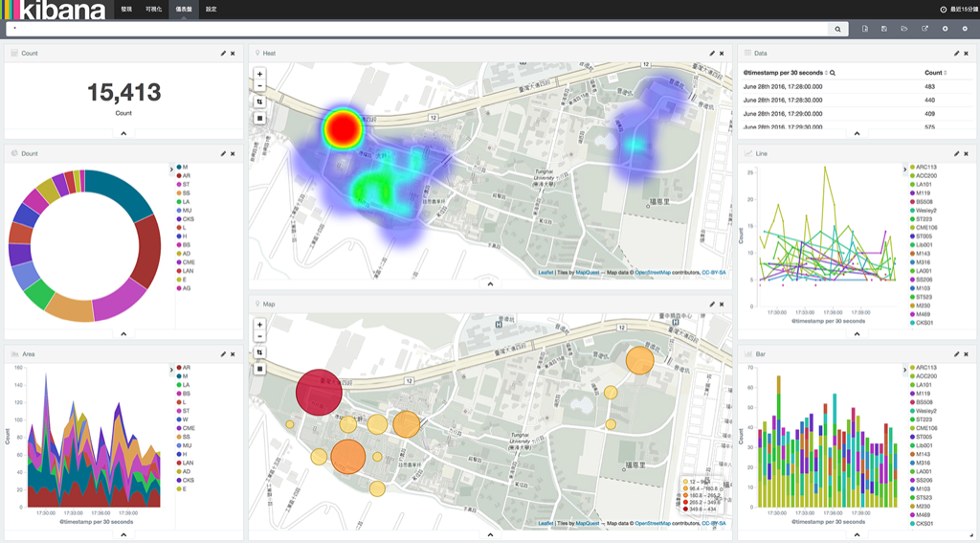
Task: Click the share dashboard icon
Action: coord(924,29)
